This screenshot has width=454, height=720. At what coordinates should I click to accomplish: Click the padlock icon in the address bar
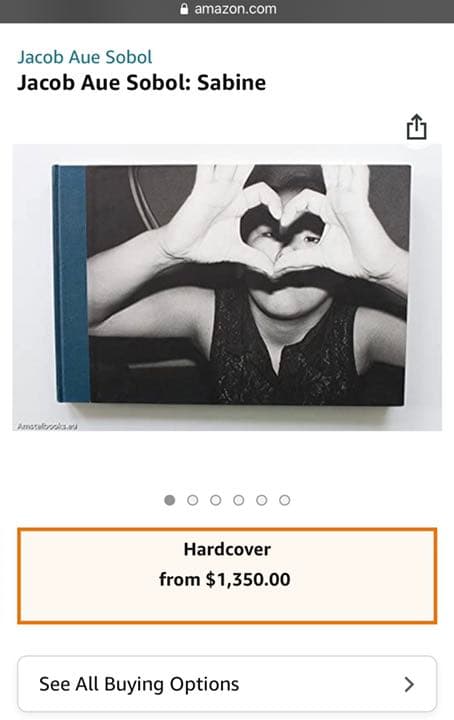[x=184, y=9]
